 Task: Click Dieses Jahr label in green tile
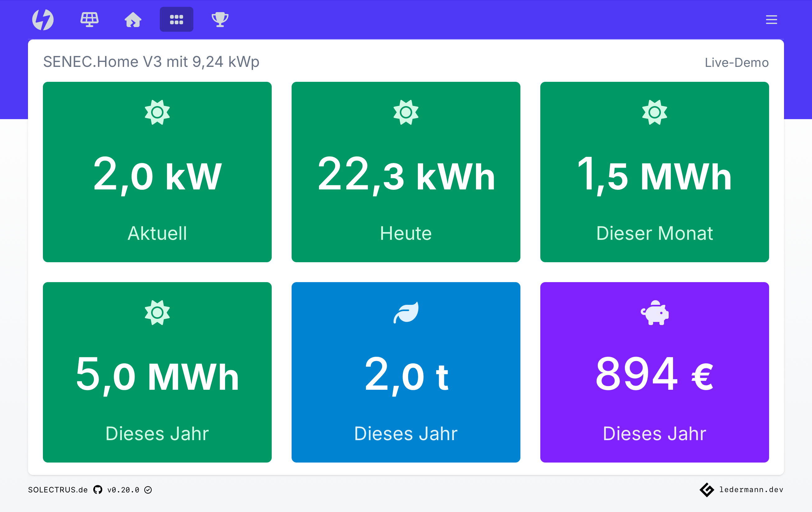click(x=157, y=434)
